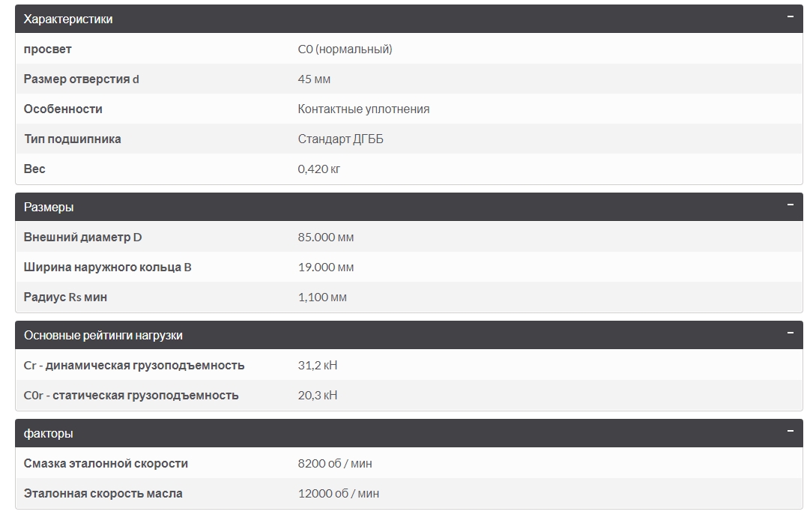The width and height of the screenshot is (807, 532).
Task: Select the просвет row label
Action: pyautogui.click(x=47, y=49)
